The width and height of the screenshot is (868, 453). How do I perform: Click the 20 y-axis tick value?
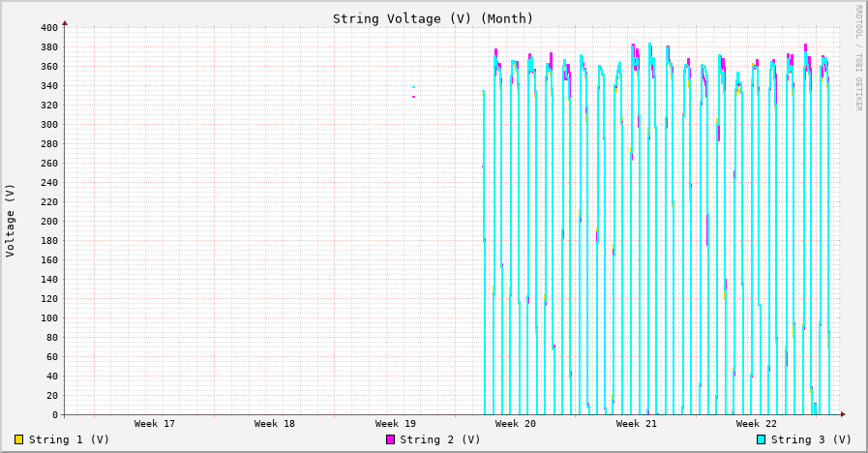click(x=51, y=395)
